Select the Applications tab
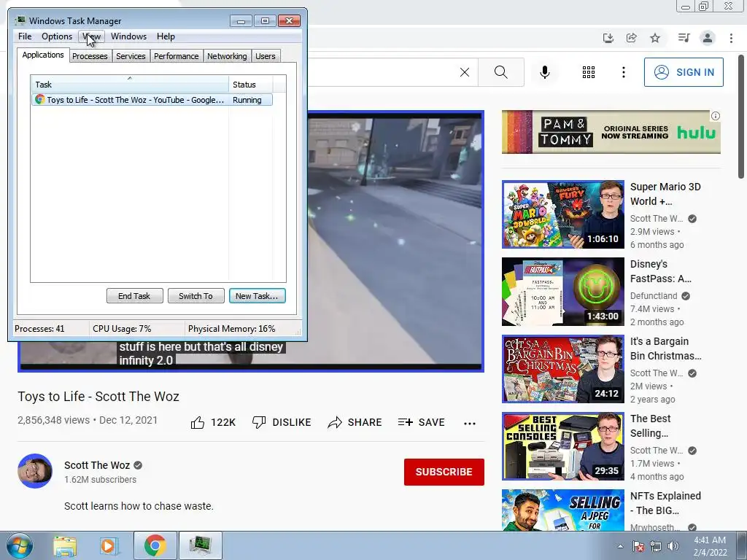The height and width of the screenshot is (560, 747). pos(43,55)
